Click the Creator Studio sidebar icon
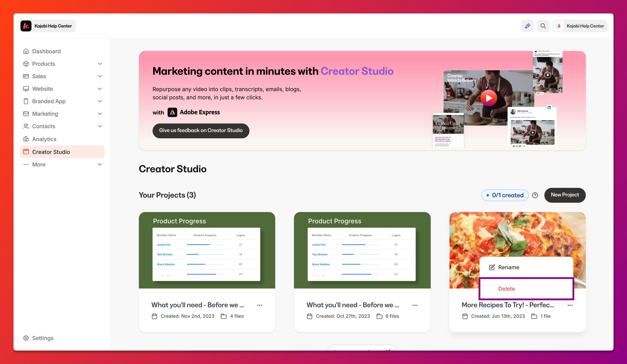 pos(26,152)
